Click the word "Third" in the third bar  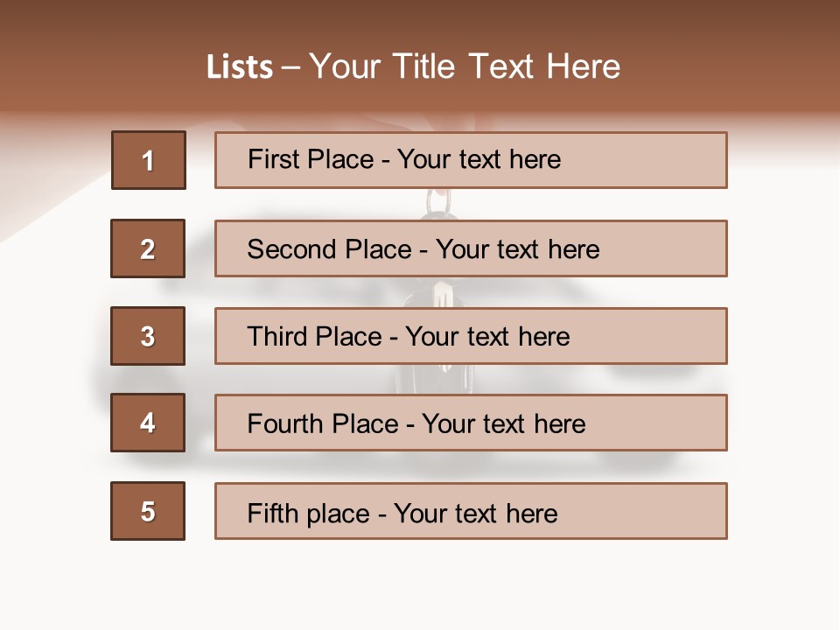tap(277, 337)
